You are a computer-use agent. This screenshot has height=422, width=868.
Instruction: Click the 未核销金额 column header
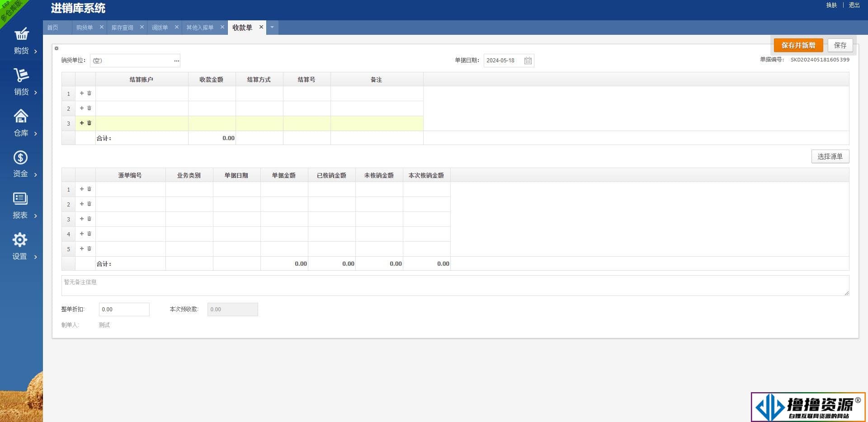(379, 175)
